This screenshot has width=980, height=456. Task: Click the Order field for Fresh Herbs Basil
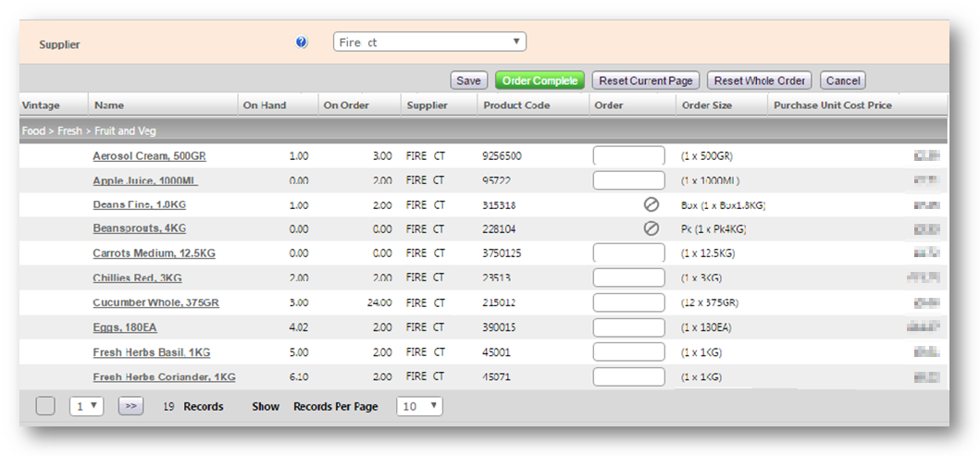pos(628,351)
